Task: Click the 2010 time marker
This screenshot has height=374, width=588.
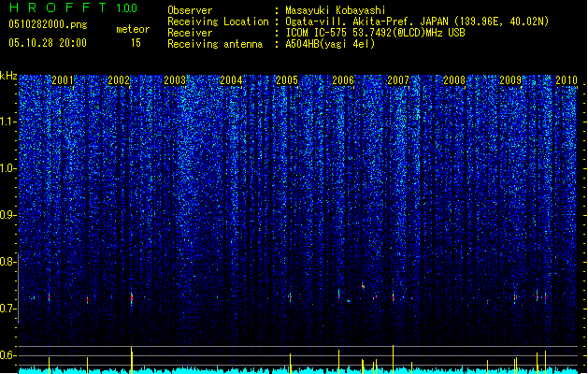Action: (x=566, y=80)
